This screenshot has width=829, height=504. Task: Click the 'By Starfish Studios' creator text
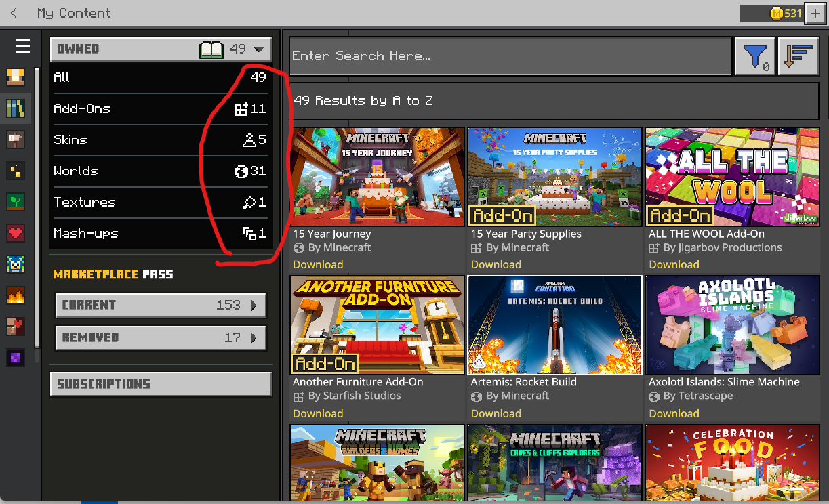pos(355,396)
